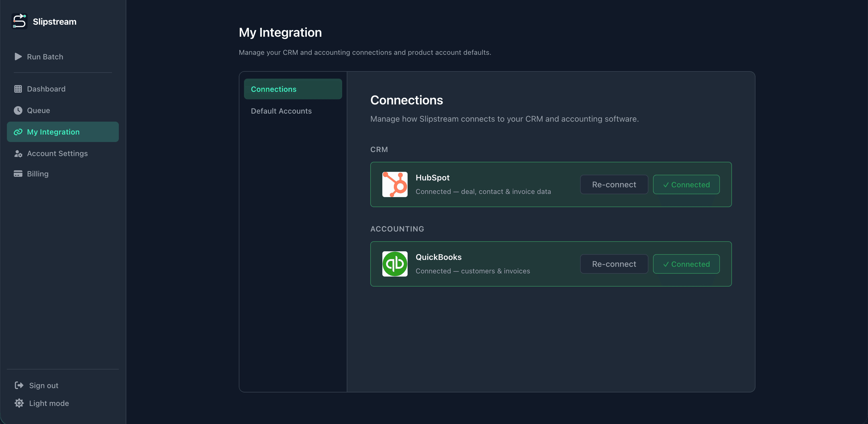Click the Slipstream brand name
Screen dimensions: 868x424
point(55,22)
